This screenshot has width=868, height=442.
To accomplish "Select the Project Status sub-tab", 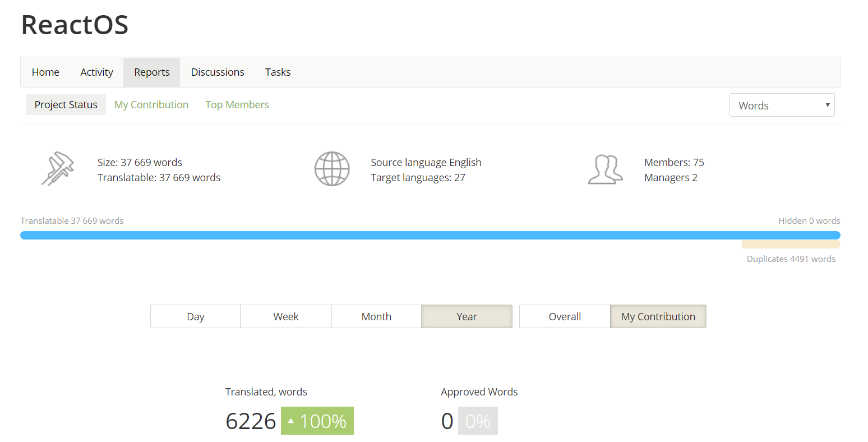I will coord(66,104).
